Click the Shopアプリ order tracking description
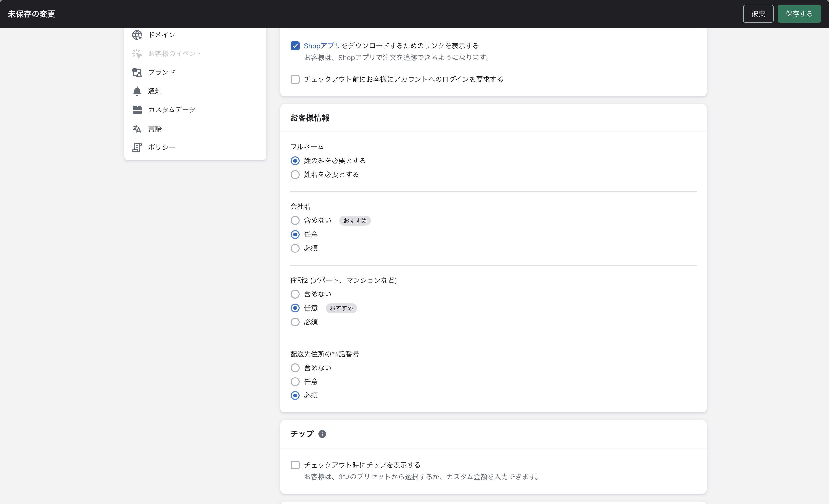The height and width of the screenshot is (504, 829). coord(398,58)
